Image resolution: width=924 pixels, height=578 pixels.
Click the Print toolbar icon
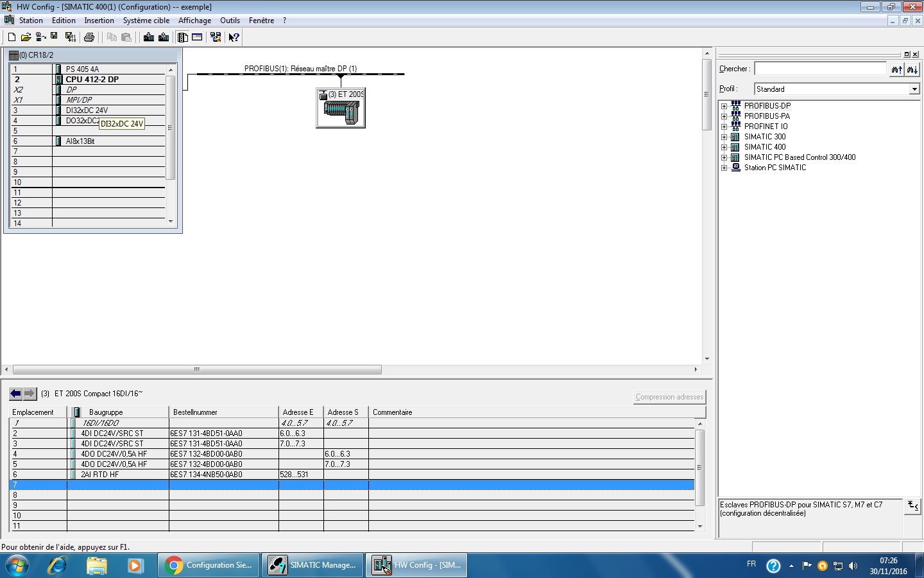tap(89, 37)
